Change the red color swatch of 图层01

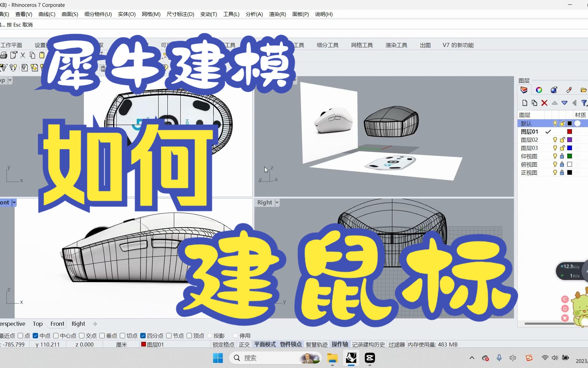[x=570, y=131]
